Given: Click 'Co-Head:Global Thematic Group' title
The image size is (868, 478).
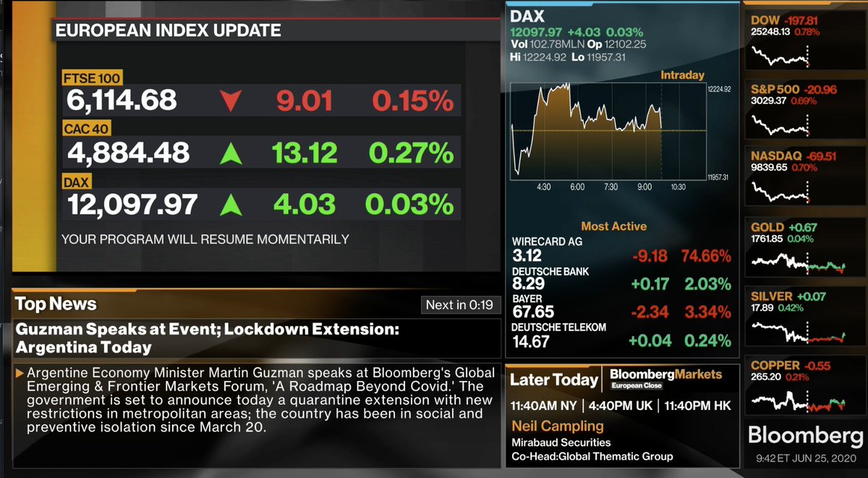Looking at the screenshot, I should click(x=592, y=456).
